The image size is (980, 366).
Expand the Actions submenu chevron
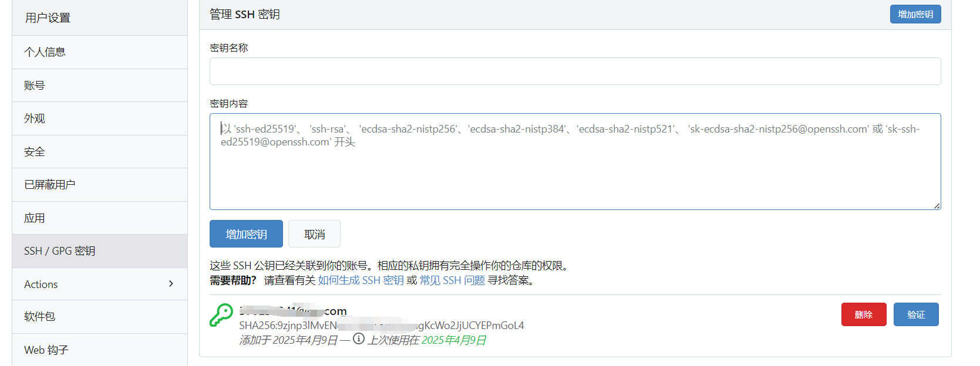[x=171, y=284]
